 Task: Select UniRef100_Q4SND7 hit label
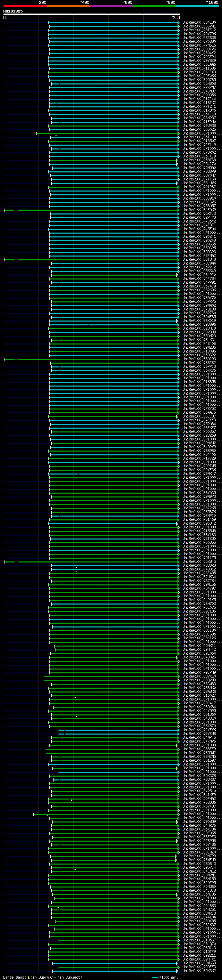(x=199, y=91)
